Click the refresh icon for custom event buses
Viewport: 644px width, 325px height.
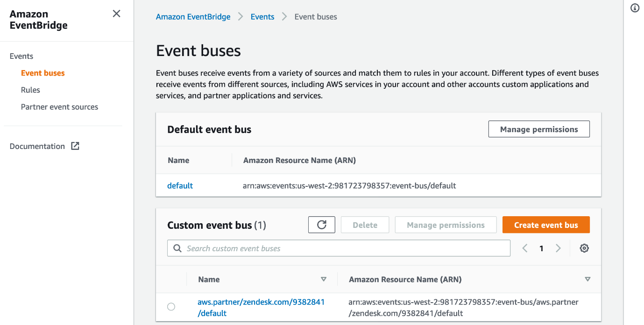pos(321,225)
